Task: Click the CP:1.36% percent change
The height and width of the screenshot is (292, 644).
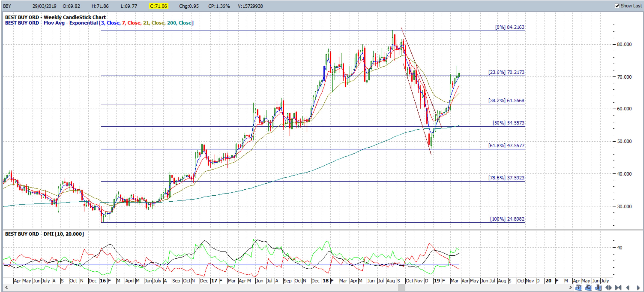Action: [219, 6]
